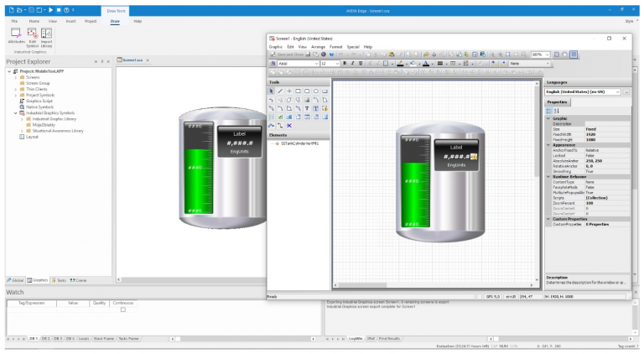This screenshot has height=354, width=644.
Task: Select the pointer tool in Tools panel
Action: click(x=272, y=91)
